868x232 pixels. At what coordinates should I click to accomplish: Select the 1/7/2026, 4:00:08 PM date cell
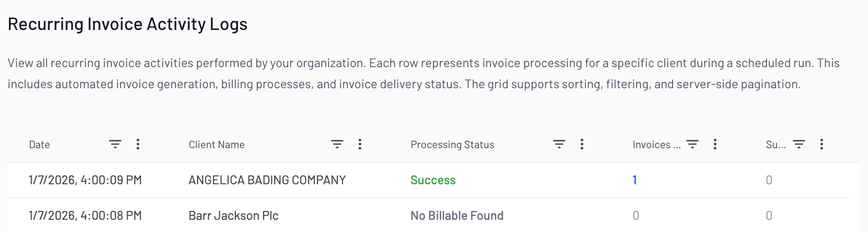[x=85, y=216]
